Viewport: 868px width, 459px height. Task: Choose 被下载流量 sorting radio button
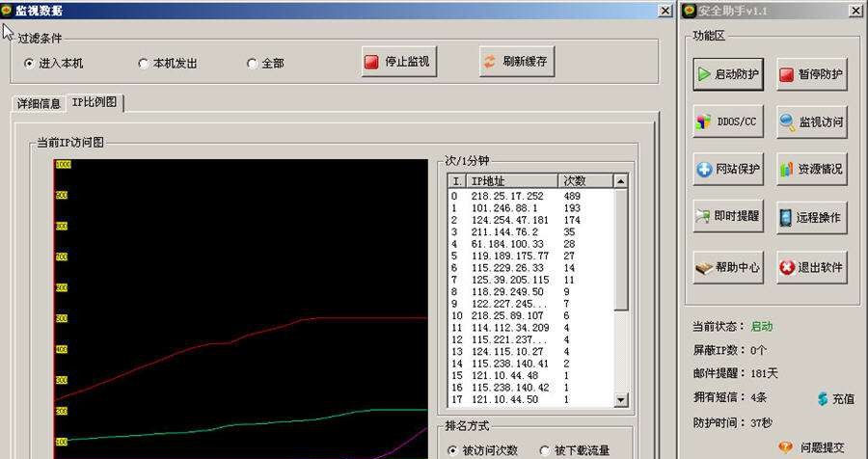pos(575,450)
